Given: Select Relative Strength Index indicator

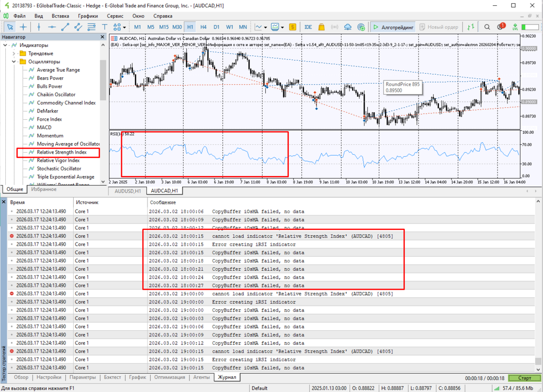Looking at the screenshot, I should (x=61, y=152).
